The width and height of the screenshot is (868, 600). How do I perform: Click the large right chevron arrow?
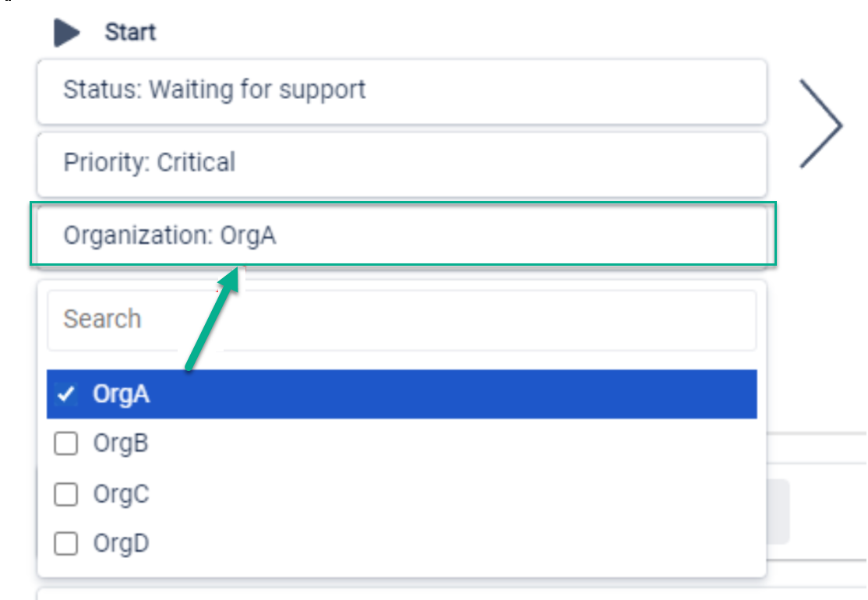coord(821,125)
